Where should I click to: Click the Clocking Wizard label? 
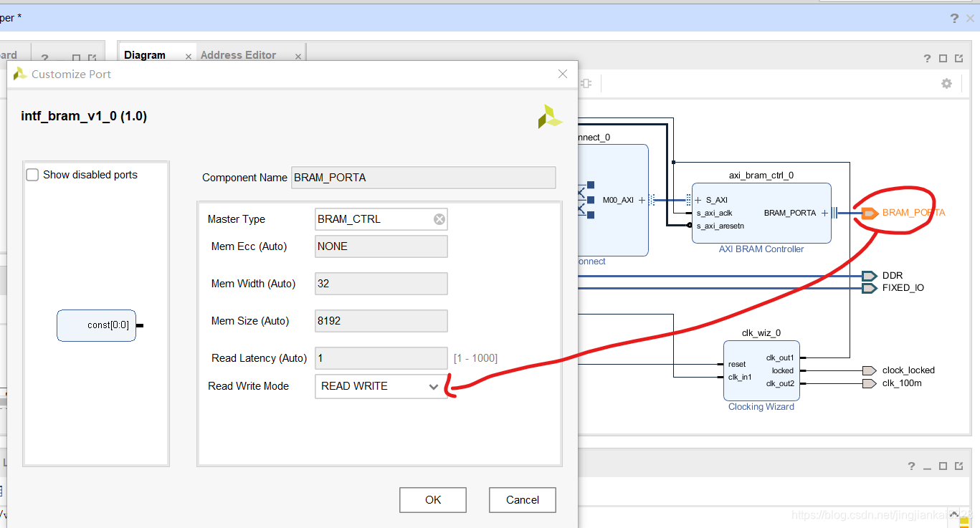(761, 407)
